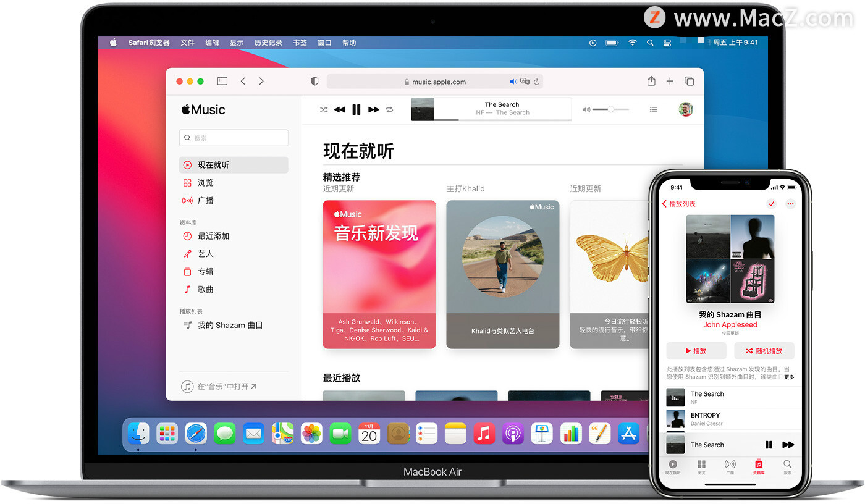Tap the checkmark downloaded icon on iPhone
Screen dimensions: 865x504
click(x=771, y=204)
